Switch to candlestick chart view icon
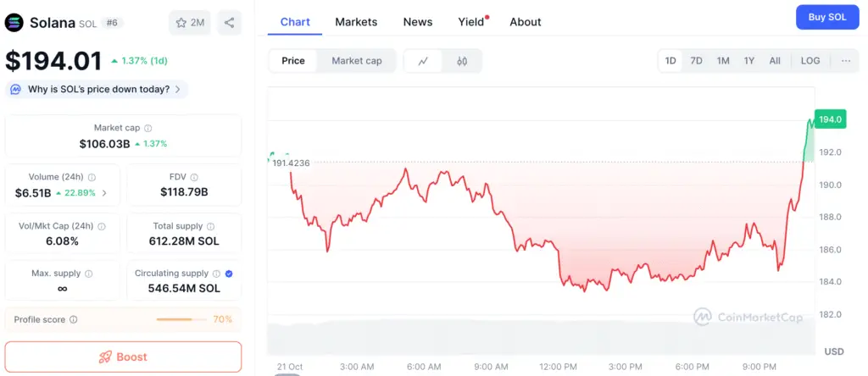This screenshot has width=868, height=376. (462, 61)
